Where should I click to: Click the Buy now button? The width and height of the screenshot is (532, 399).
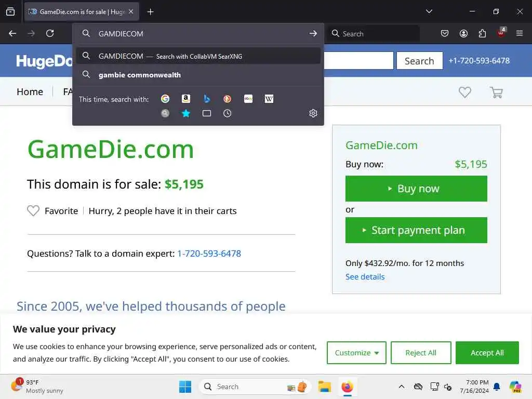click(x=416, y=189)
